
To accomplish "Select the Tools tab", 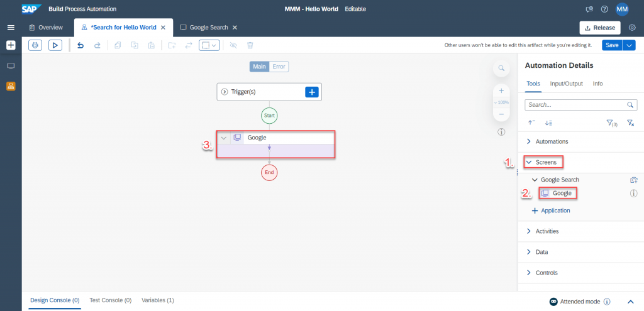I will (x=533, y=84).
